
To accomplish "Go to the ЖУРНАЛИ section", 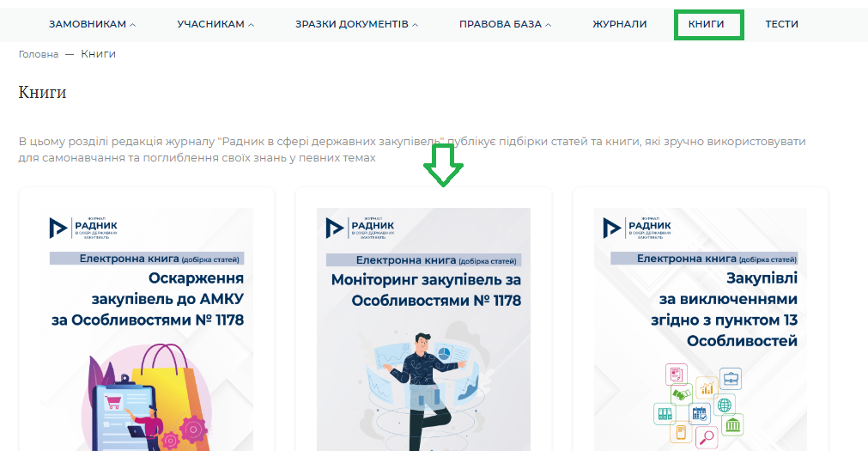I will tap(619, 24).
